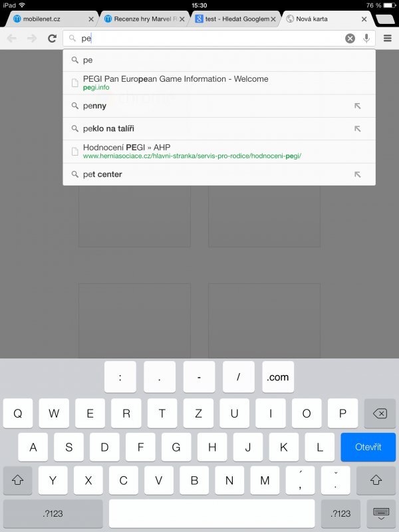This screenshot has height=532, width=399.
Task: Start voice search with microphone icon
Action: point(366,39)
